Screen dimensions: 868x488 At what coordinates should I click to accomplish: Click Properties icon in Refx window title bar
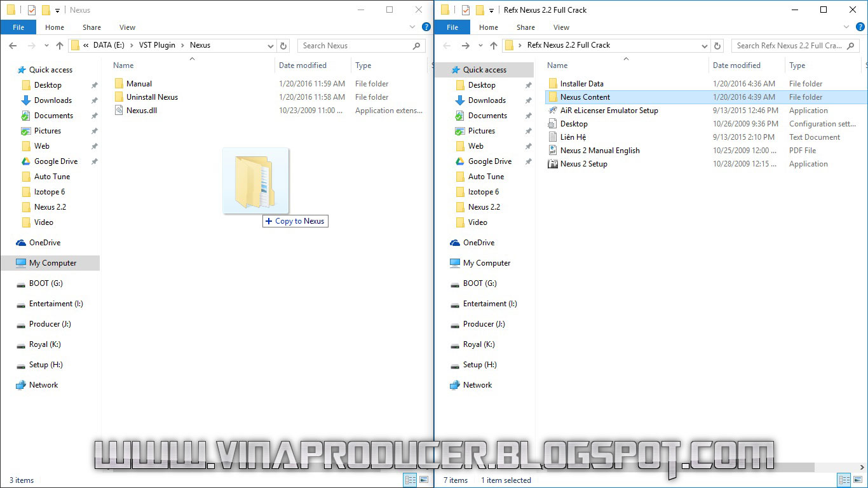click(x=466, y=10)
